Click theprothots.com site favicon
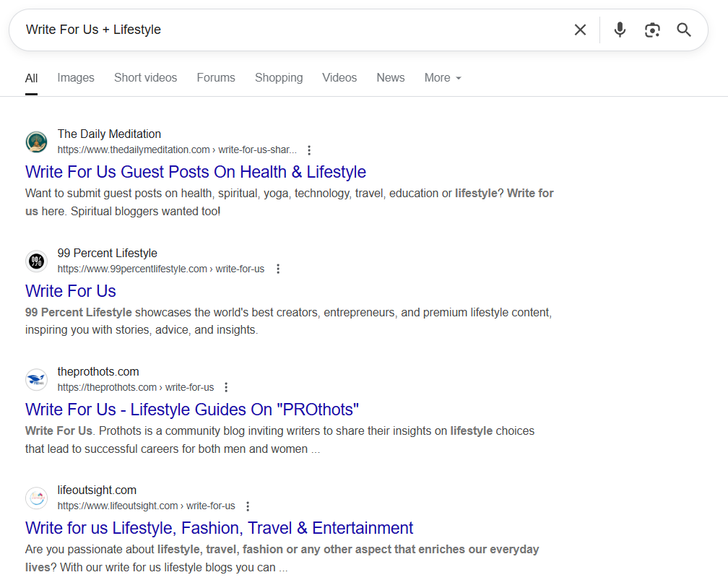This screenshot has width=728, height=580. pyautogui.click(x=36, y=379)
